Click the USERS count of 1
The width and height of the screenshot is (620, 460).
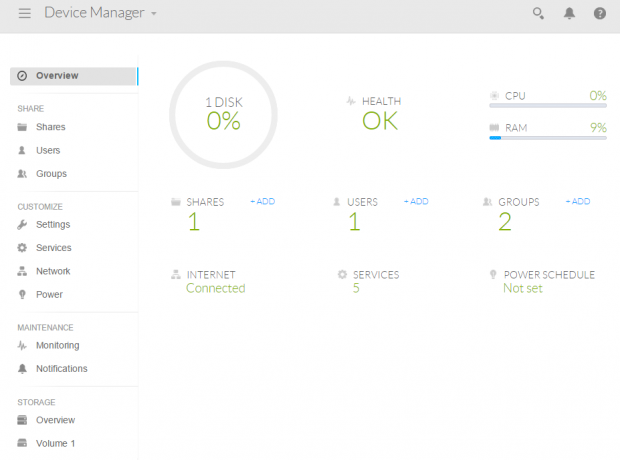354,221
